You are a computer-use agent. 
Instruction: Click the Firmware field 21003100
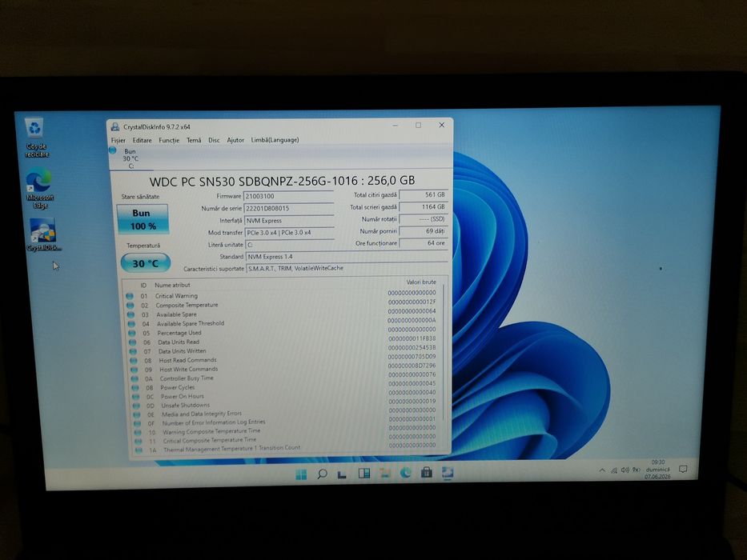[x=289, y=196]
